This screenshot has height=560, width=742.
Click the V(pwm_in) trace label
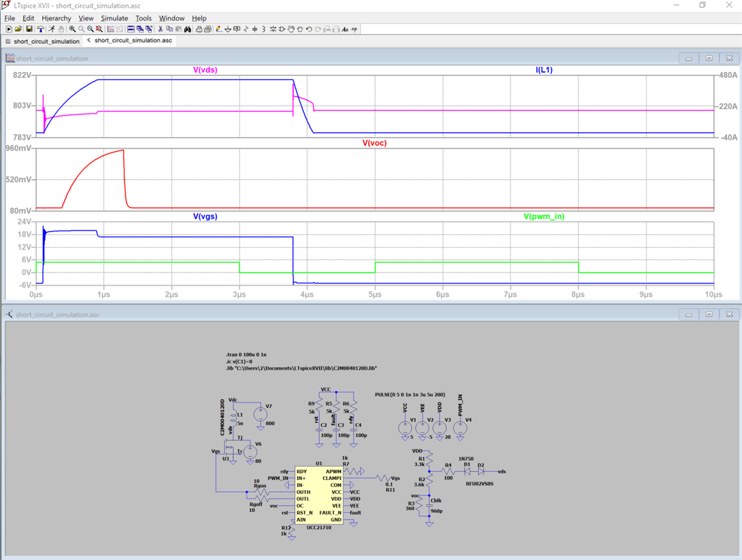(544, 216)
